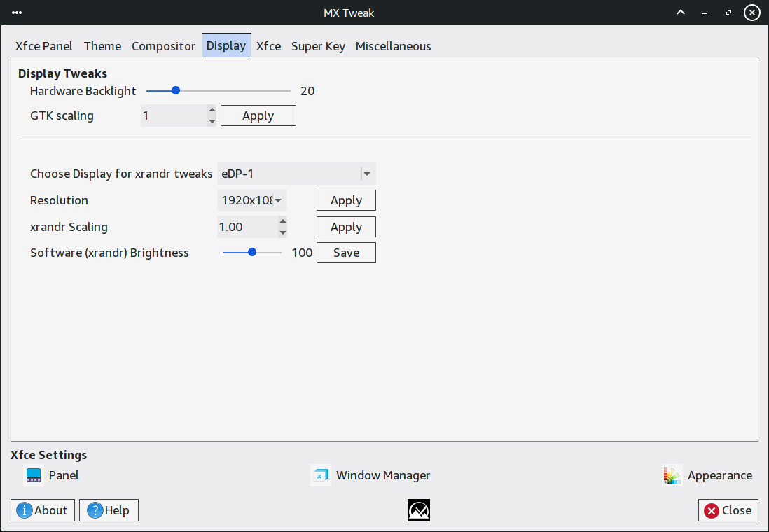
Task: Open Appearance settings icon
Action: point(672,475)
